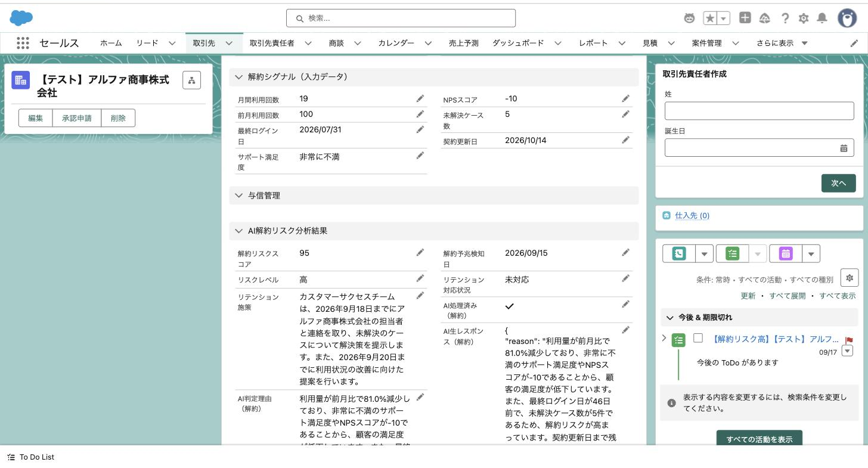This screenshot has height=468, width=868.
Task: Open the Global Actions plus icon
Action: tap(745, 18)
